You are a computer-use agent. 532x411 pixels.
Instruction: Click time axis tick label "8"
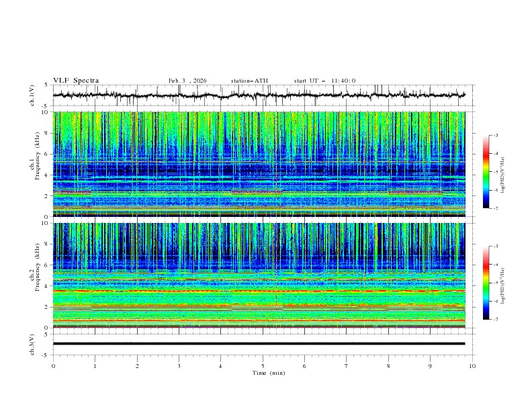388,366
